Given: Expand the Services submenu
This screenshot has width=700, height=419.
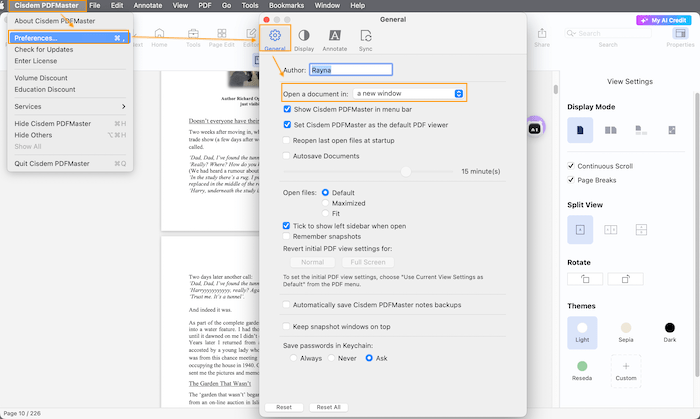Looking at the screenshot, I should (69, 107).
